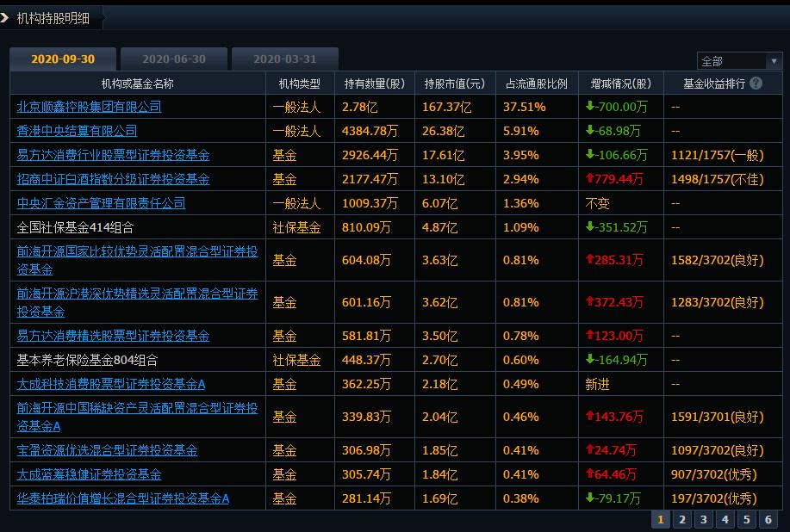Click the 机构或基金名称 column header
790x532 pixels.
tap(138, 84)
